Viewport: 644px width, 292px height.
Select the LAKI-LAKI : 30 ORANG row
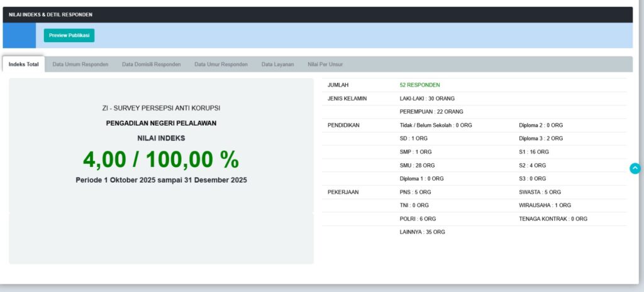(427, 99)
